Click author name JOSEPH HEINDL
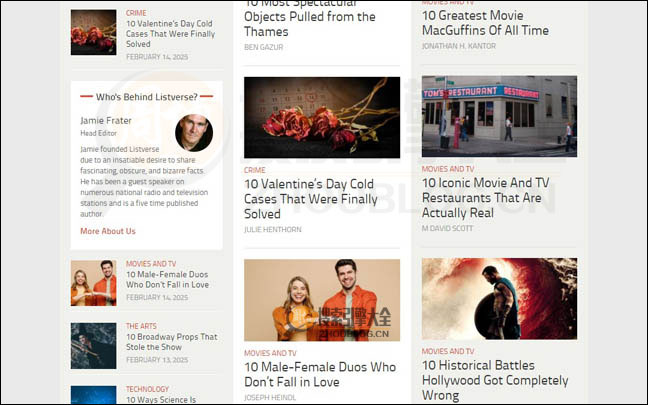Image resolution: width=648 pixels, height=405 pixels. (x=270, y=398)
